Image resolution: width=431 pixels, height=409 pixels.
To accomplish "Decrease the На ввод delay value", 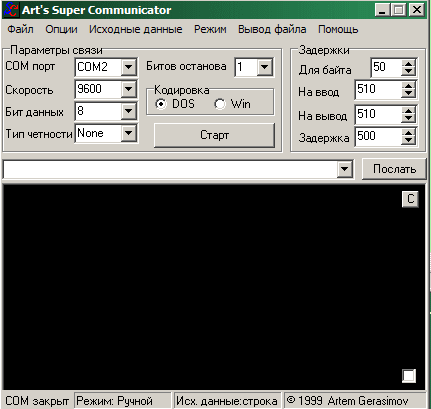I will tap(408, 94).
